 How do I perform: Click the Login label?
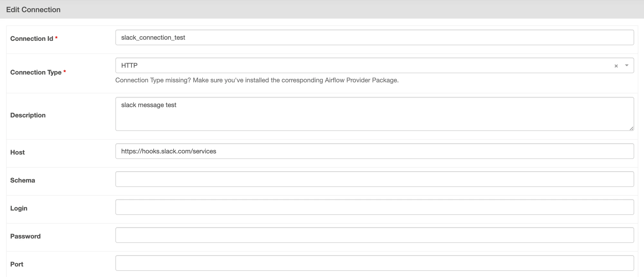tap(19, 208)
